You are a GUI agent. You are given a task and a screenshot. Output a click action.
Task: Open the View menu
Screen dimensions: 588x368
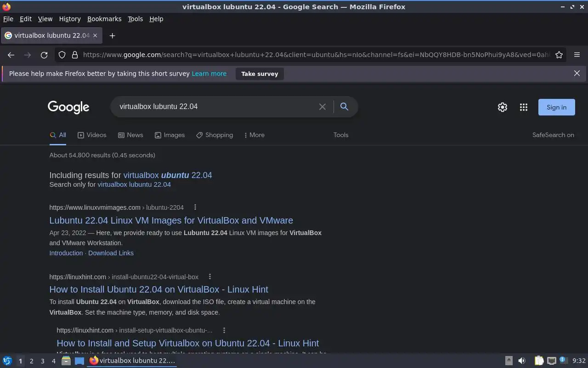(45, 19)
